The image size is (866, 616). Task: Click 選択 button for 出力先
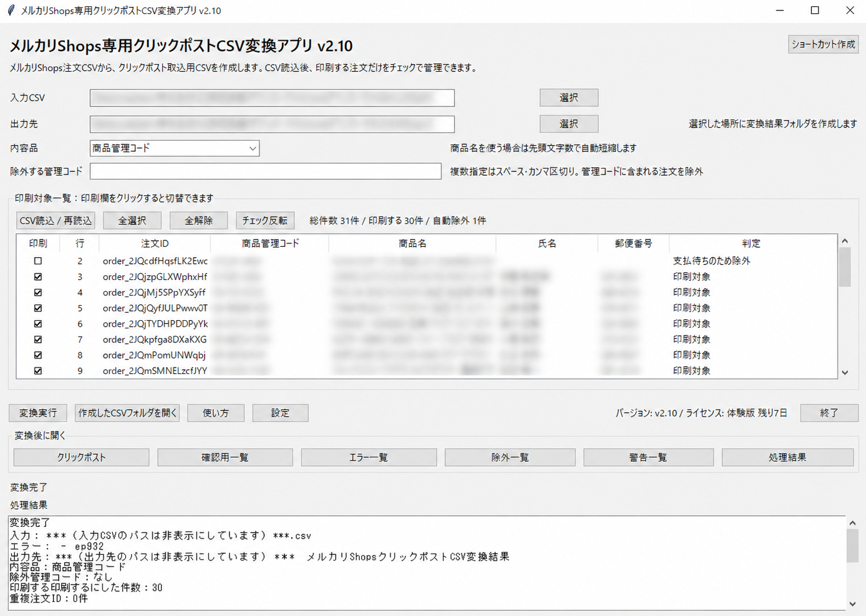point(569,124)
